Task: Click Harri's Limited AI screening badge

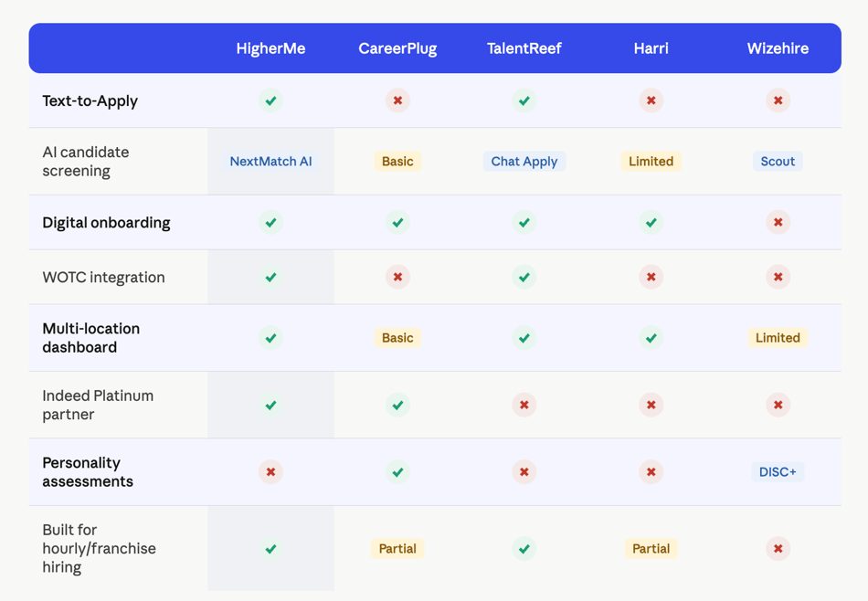Action: pyautogui.click(x=651, y=162)
